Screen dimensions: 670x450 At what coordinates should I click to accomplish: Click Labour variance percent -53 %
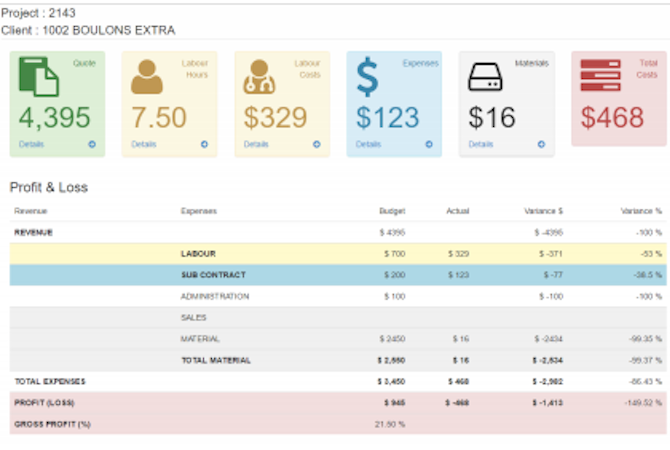(652, 254)
